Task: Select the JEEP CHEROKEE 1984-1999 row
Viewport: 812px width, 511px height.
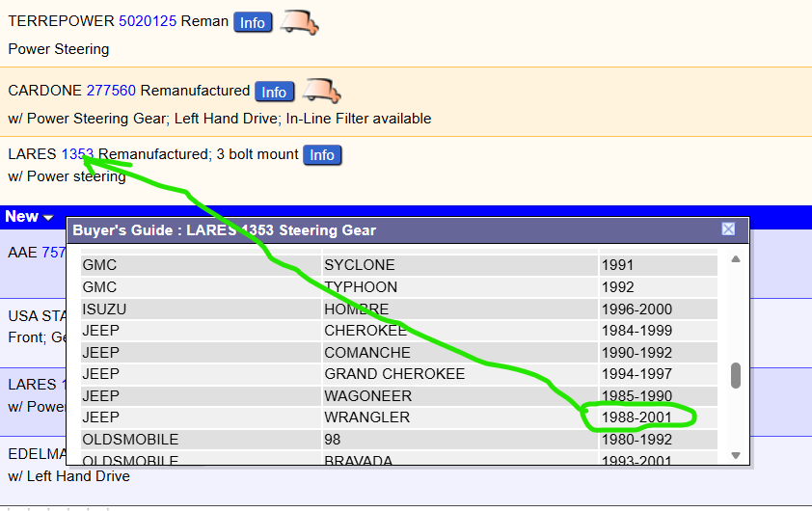Action: tap(398, 331)
